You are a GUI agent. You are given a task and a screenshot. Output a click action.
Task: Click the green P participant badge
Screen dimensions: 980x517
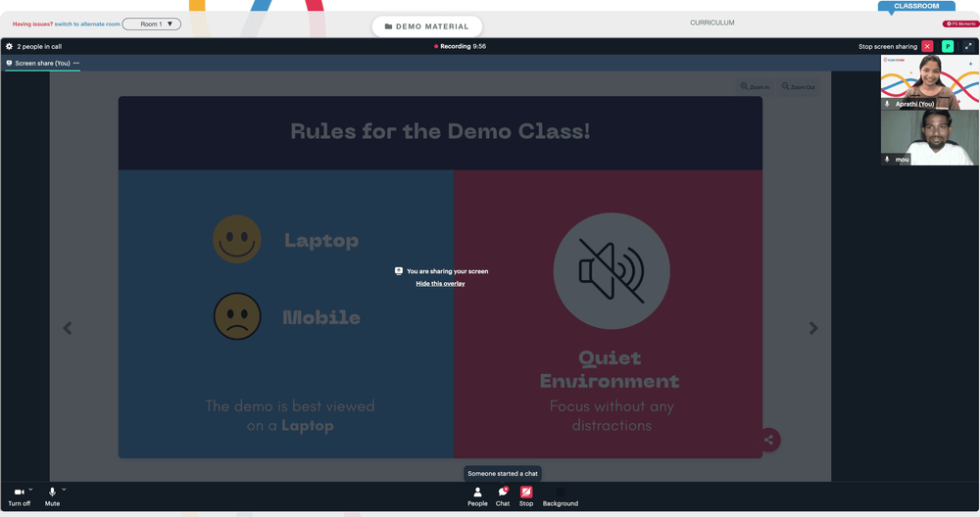point(948,46)
